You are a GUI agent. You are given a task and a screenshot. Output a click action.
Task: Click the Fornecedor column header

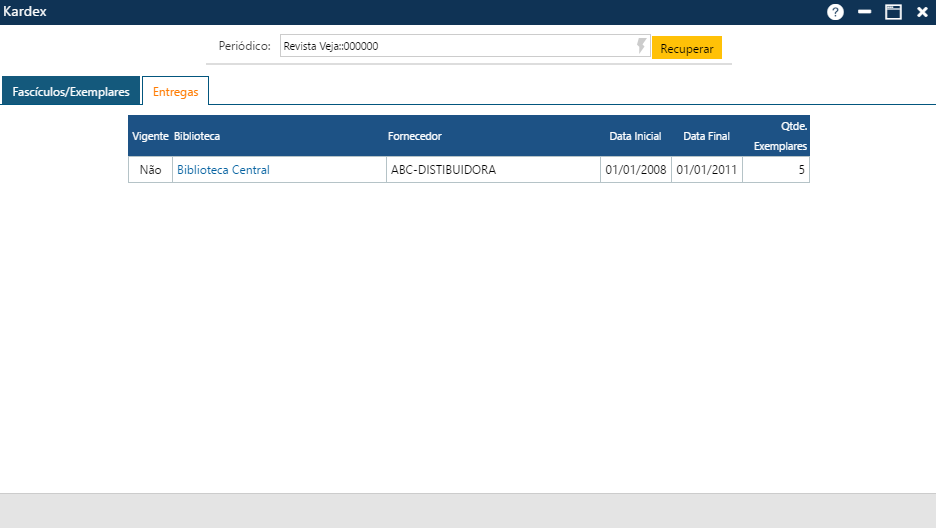pos(414,136)
